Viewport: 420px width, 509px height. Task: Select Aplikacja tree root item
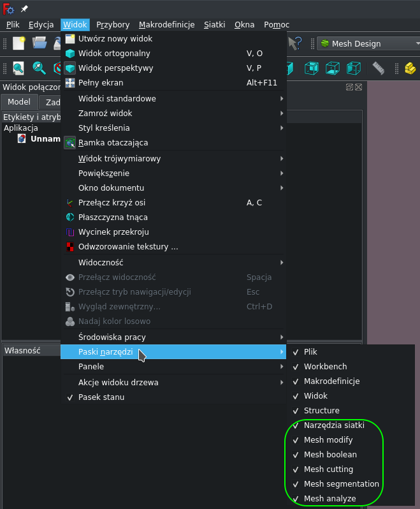(x=21, y=128)
